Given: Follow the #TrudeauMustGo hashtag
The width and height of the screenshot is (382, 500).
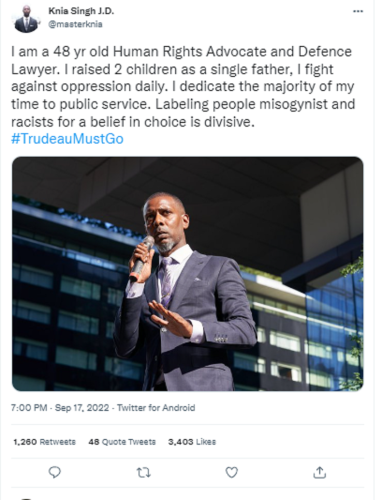Looking at the screenshot, I should (67, 139).
